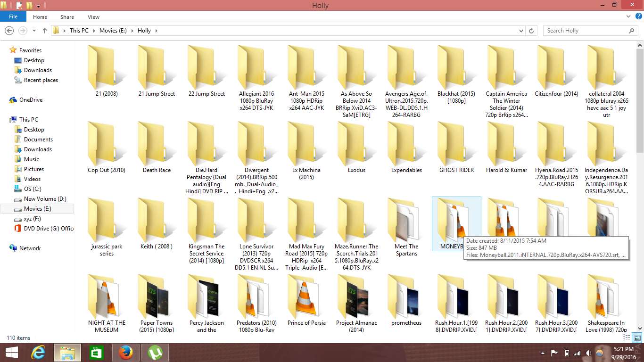Open Firefox from taskbar

(125, 353)
